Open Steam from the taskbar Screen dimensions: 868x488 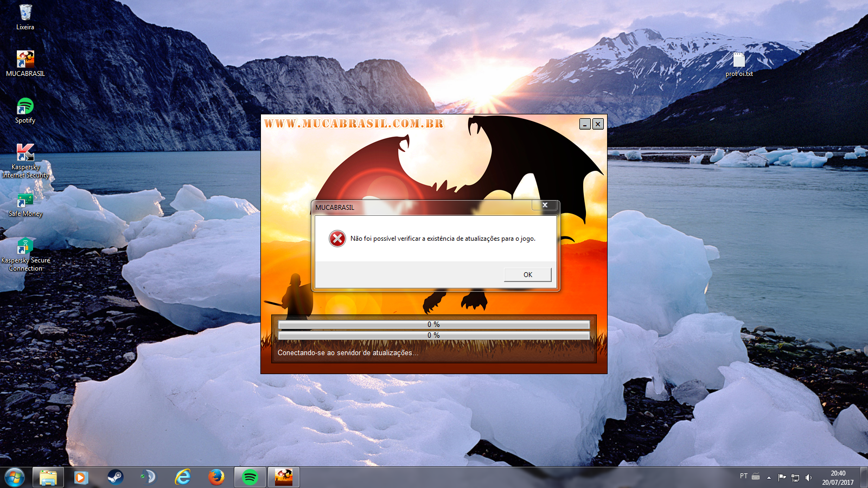pos(115,477)
